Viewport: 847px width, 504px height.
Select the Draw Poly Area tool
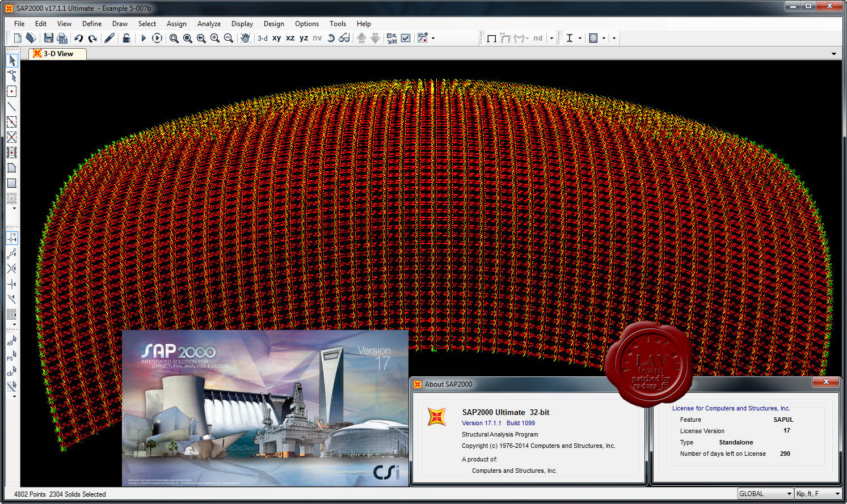click(x=12, y=168)
